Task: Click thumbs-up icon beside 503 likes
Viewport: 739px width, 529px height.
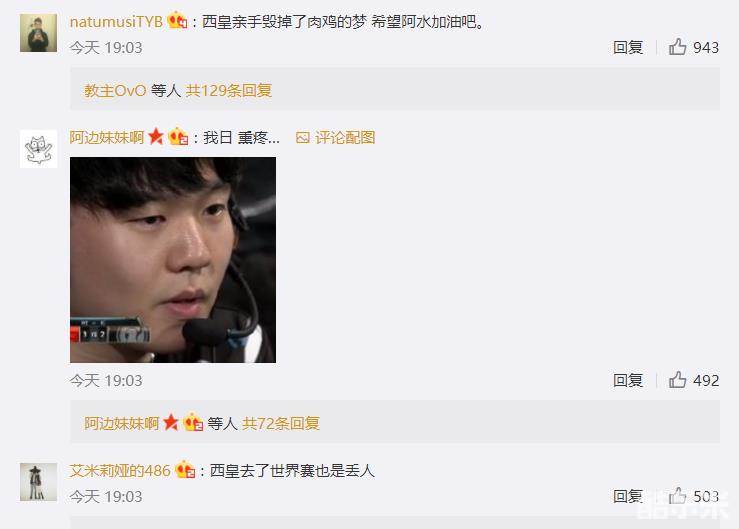Action: click(x=677, y=496)
